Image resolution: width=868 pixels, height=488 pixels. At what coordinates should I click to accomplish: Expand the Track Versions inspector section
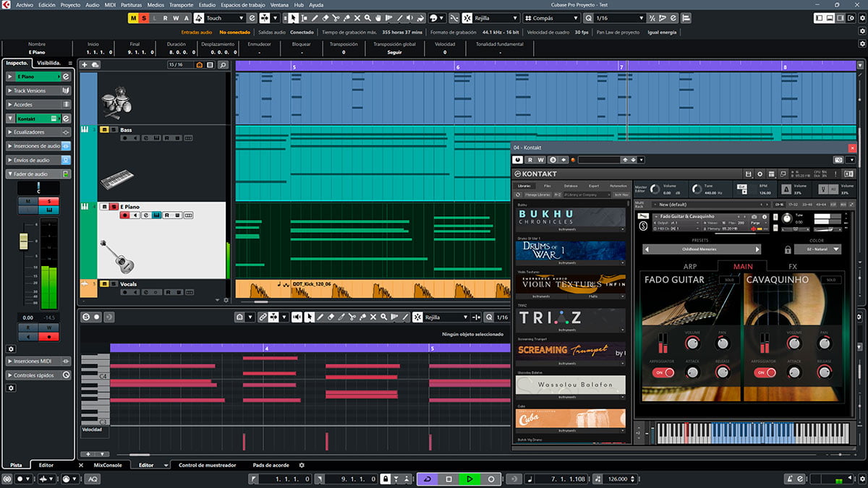coord(39,90)
